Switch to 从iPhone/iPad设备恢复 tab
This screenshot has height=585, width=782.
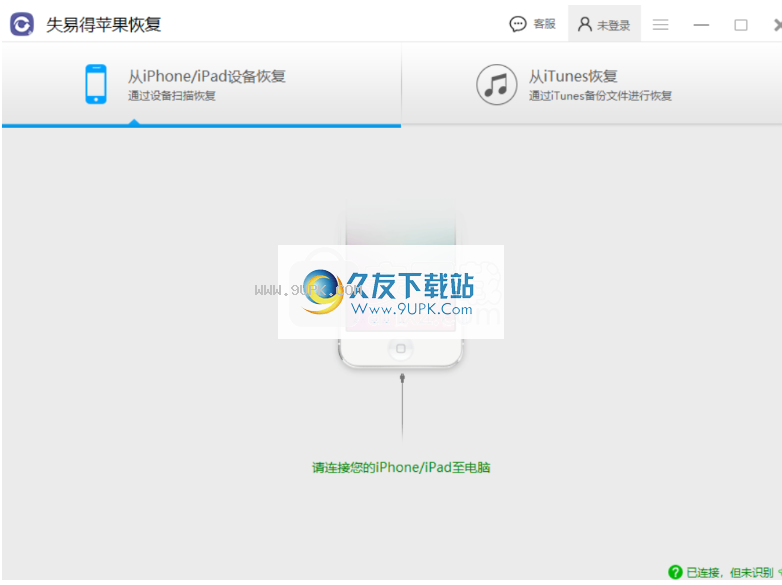tap(201, 84)
